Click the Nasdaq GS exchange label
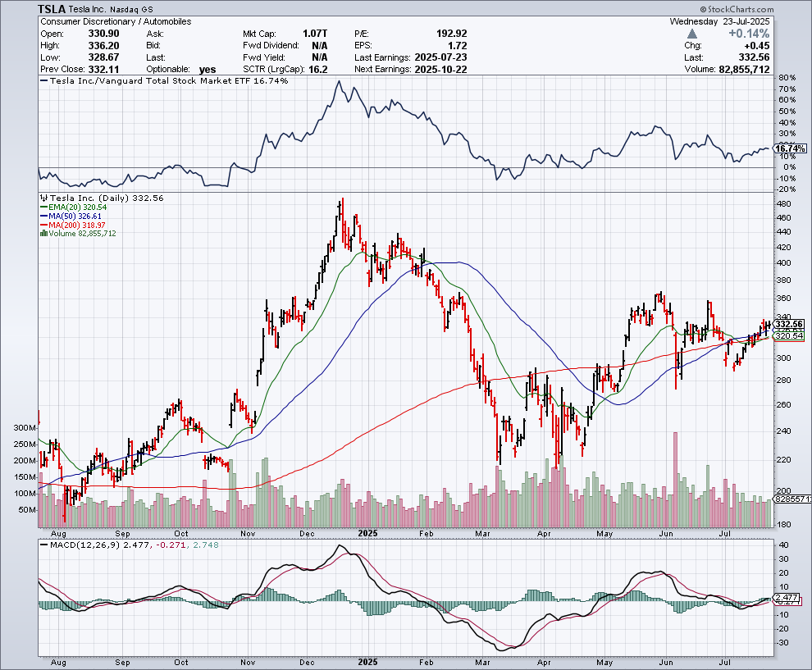Viewport: 812px width, 670px height. (x=130, y=9)
